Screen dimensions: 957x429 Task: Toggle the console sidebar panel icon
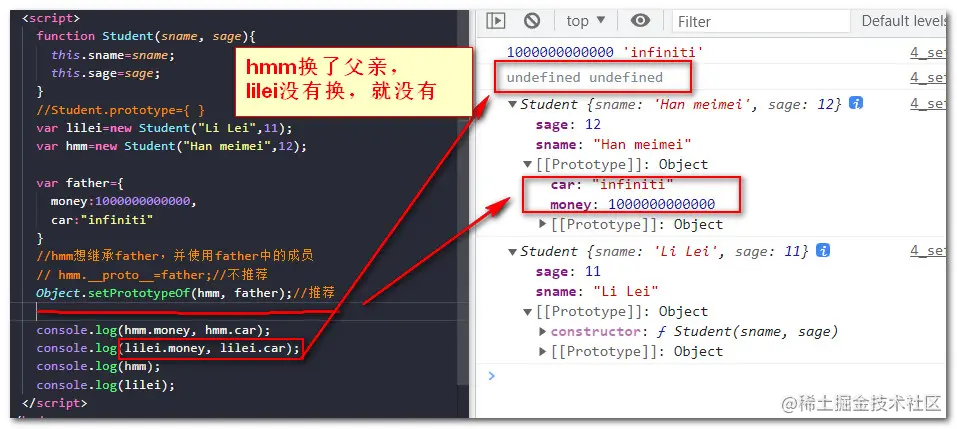tap(496, 21)
